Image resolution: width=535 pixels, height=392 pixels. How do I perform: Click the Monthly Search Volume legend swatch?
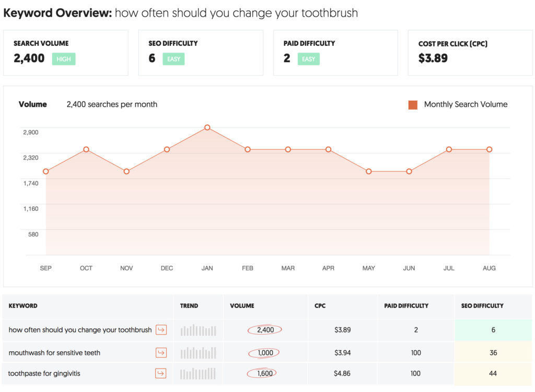413,105
